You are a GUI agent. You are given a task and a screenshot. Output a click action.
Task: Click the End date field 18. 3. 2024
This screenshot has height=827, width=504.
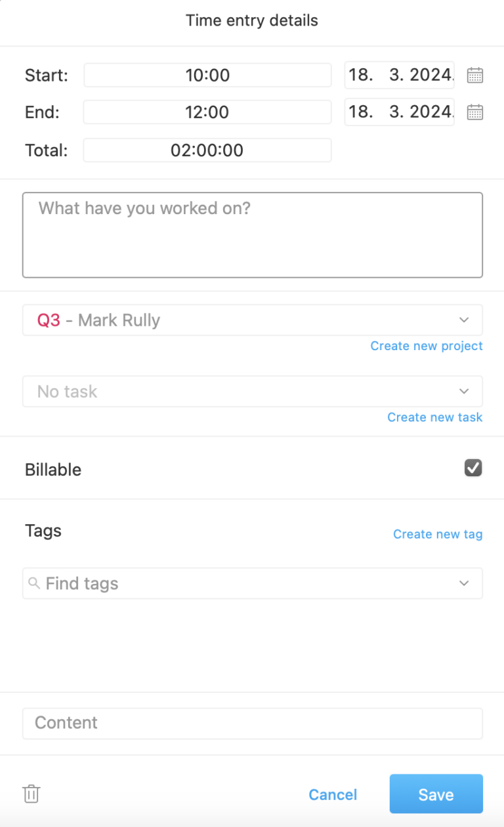(399, 112)
